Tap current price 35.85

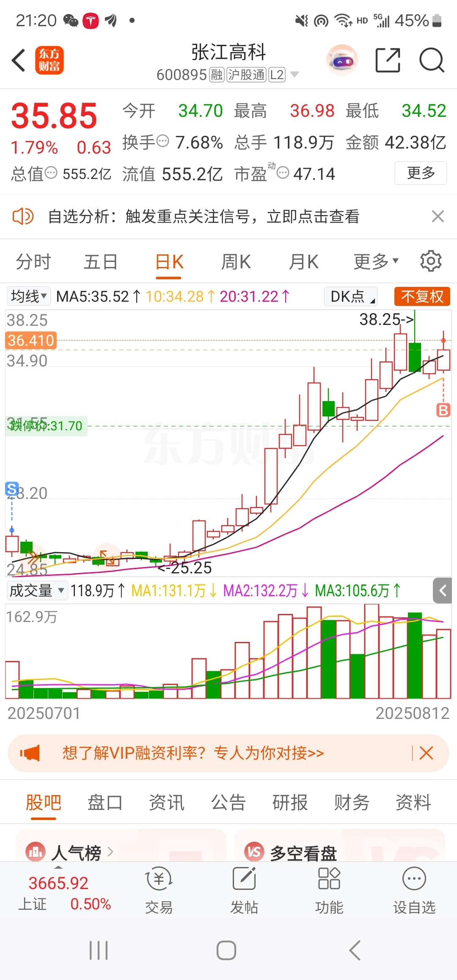coord(54,116)
